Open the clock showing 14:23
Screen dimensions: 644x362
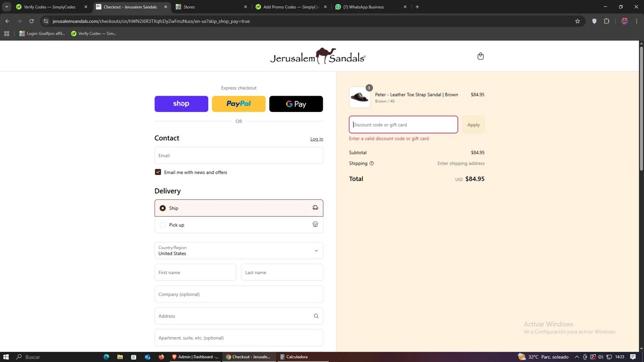(620, 357)
